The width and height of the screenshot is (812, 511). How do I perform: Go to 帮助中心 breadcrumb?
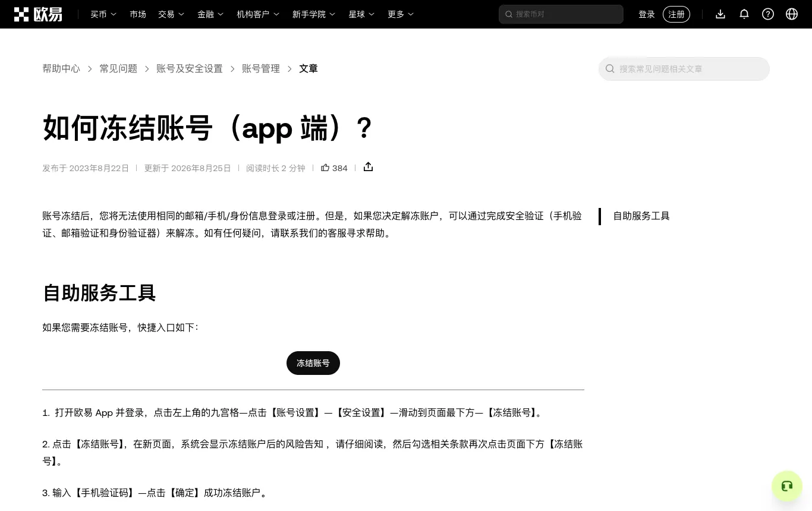[x=61, y=69]
